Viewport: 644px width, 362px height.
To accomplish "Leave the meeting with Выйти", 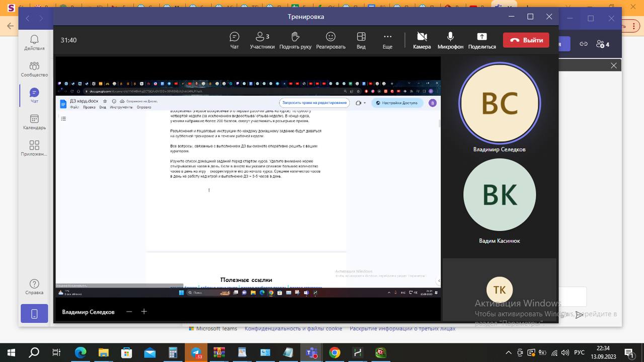I will pyautogui.click(x=526, y=40).
